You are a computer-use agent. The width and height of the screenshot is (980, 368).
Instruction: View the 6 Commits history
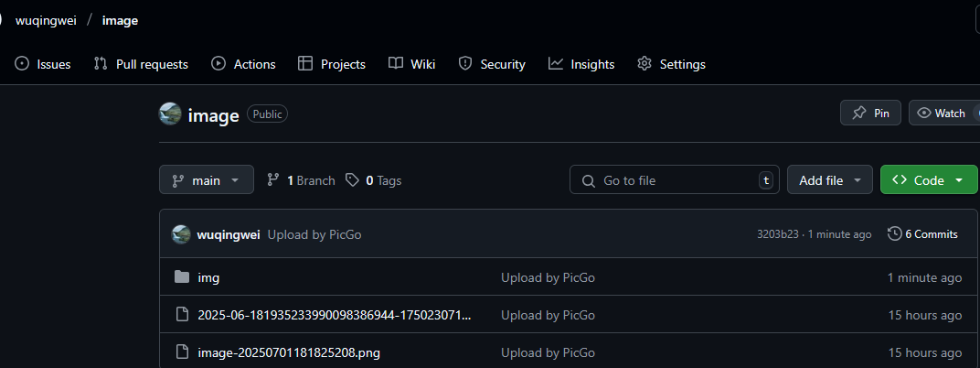[x=922, y=234]
